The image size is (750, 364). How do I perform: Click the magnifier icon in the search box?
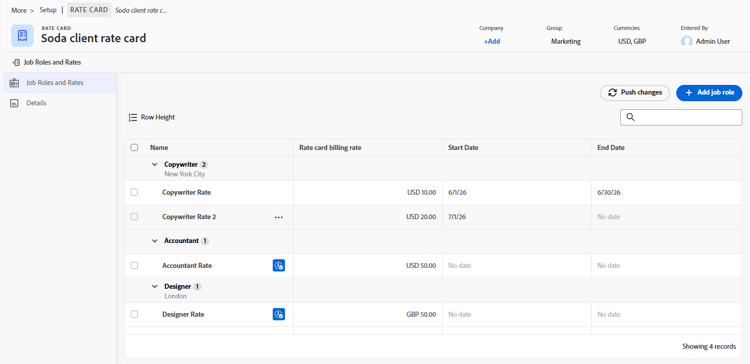(630, 117)
